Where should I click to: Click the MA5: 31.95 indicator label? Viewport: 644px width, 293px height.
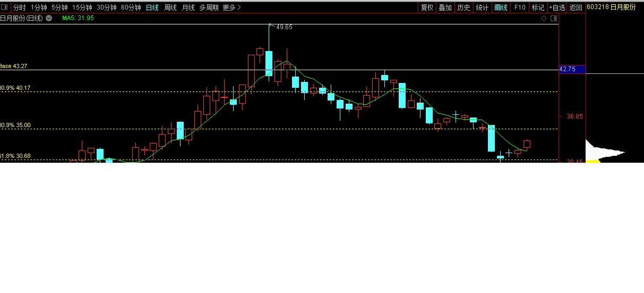(78, 18)
